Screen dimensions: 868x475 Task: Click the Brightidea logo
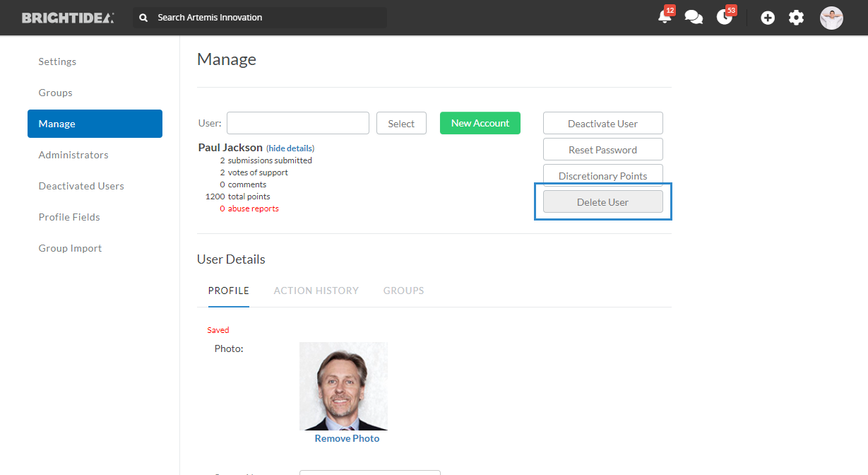[x=68, y=18]
